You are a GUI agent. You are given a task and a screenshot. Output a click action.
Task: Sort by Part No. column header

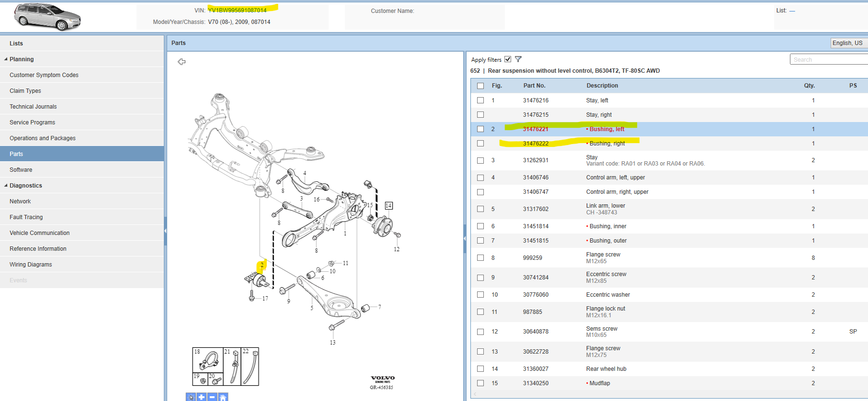click(534, 86)
